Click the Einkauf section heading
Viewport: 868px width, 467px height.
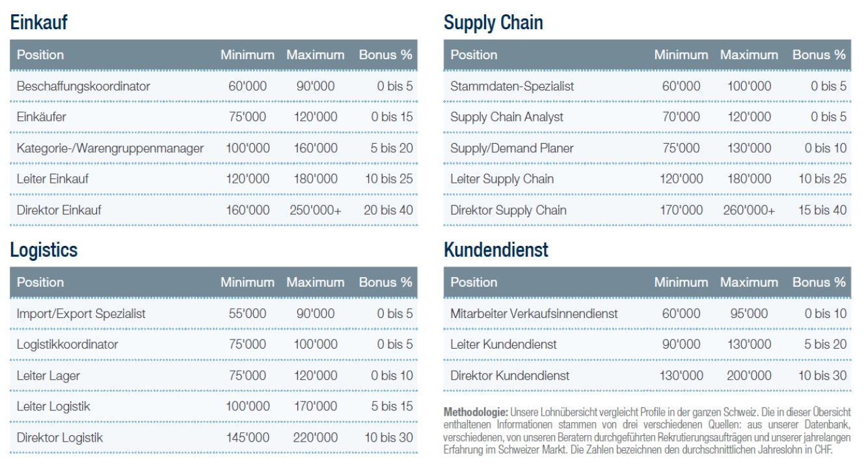(38, 23)
